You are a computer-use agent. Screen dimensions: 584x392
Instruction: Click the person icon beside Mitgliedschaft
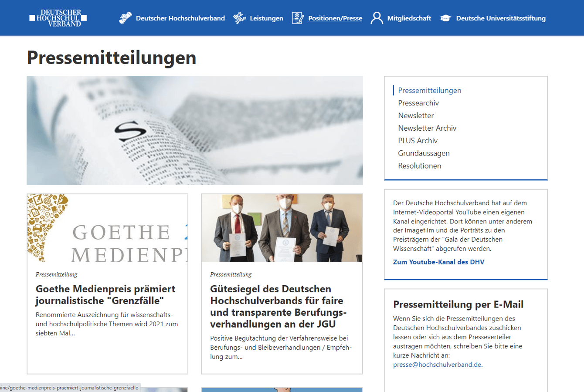(x=377, y=18)
